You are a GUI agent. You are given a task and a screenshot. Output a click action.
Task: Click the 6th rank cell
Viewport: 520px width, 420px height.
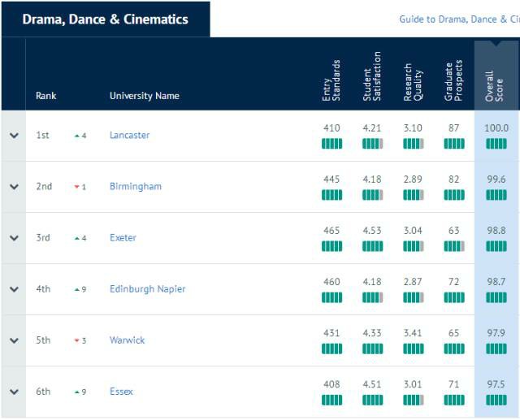pyautogui.click(x=43, y=392)
